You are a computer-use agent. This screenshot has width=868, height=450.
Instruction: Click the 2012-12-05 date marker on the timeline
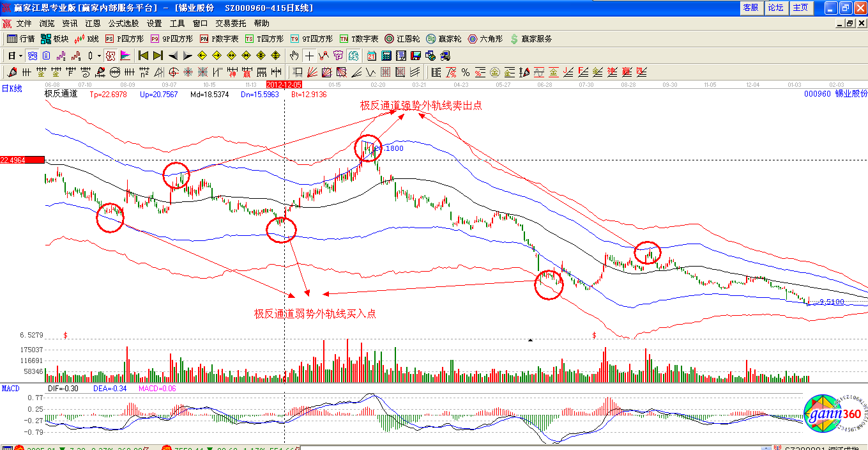tap(284, 84)
